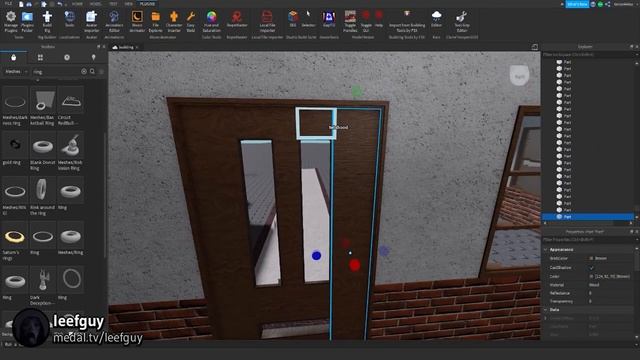
Task: Click the Explorer filter workspace field
Action: point(588,54)
